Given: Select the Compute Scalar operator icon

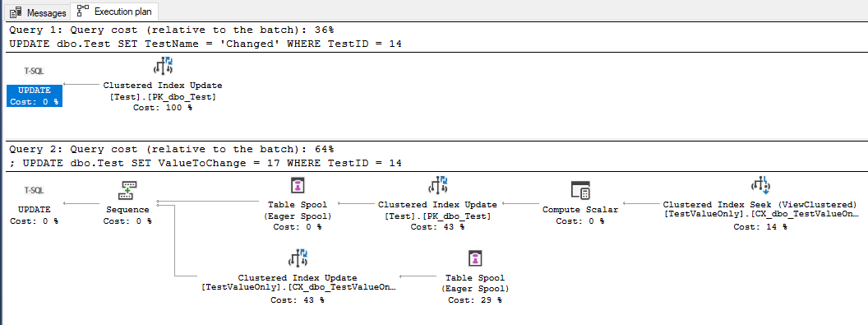Looking at the screenshot, I should [580, 190].
